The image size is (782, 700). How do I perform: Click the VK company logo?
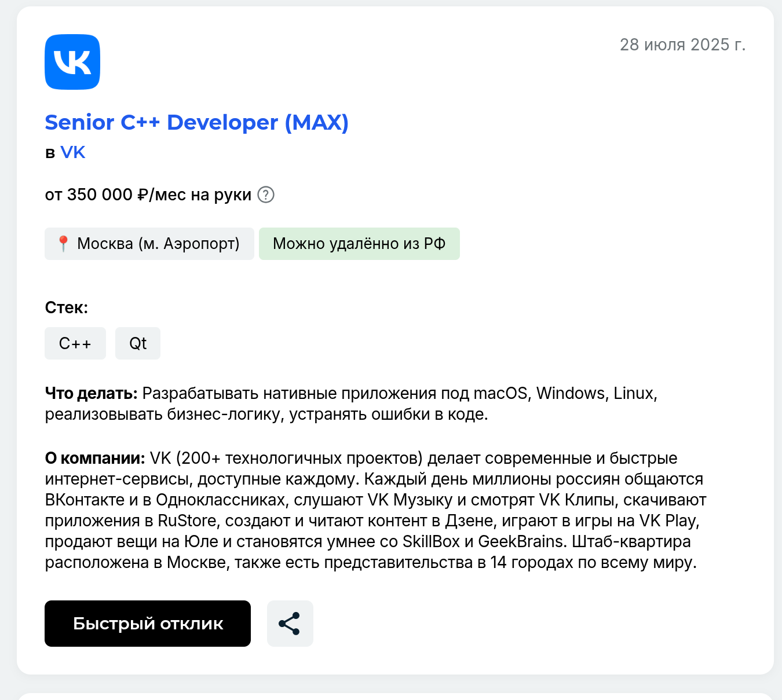point(72,62)
